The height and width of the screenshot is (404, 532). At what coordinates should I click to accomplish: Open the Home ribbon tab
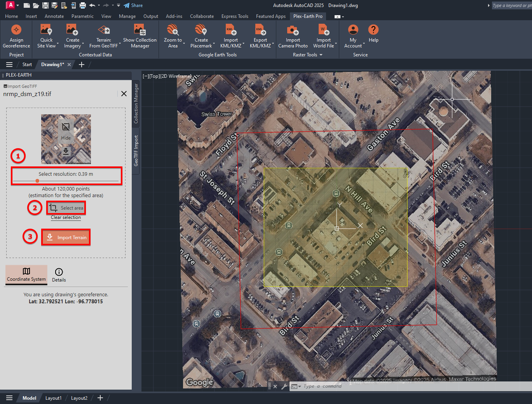click(11, 16)
